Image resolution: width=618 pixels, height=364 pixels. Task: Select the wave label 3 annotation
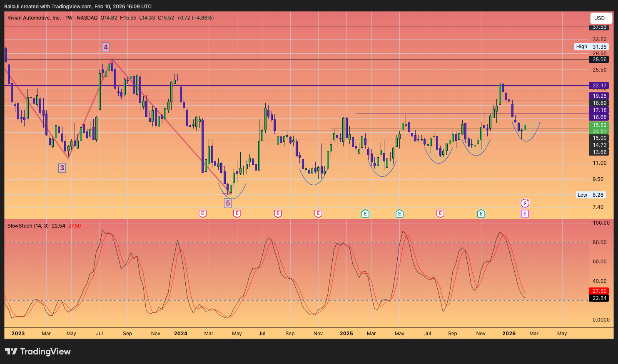(62, 168)
